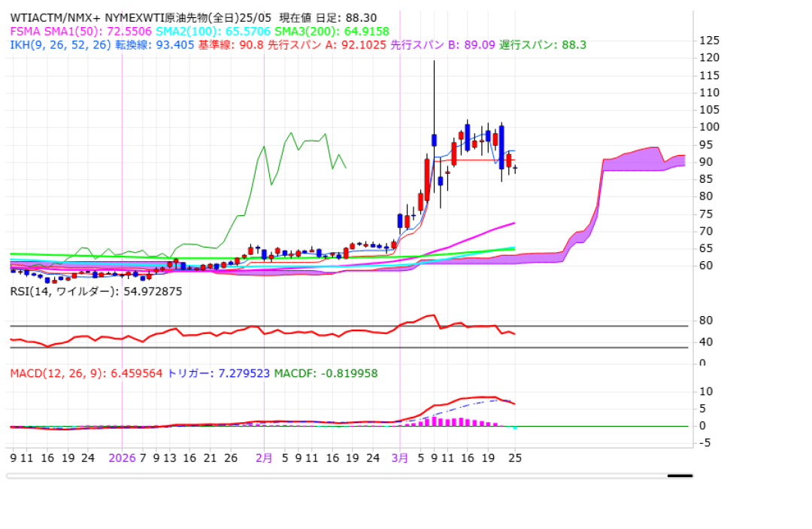Select the blue トリガー legend value

point(218,373)
